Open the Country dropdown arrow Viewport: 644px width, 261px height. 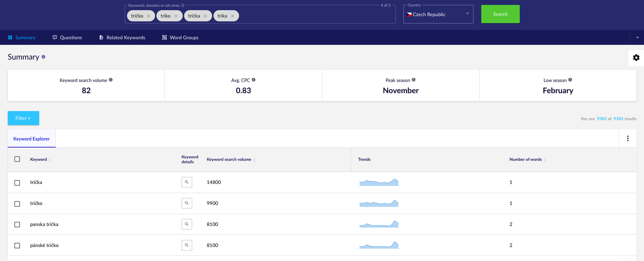(468, 14)
